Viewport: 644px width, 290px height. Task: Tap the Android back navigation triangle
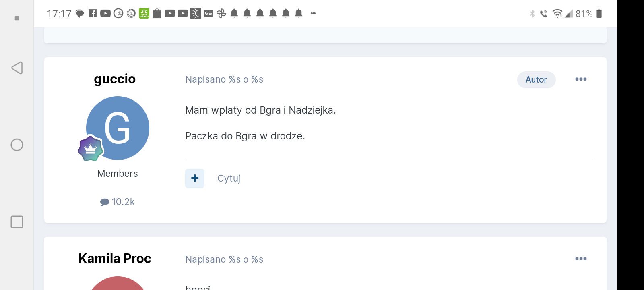point(17,68)
